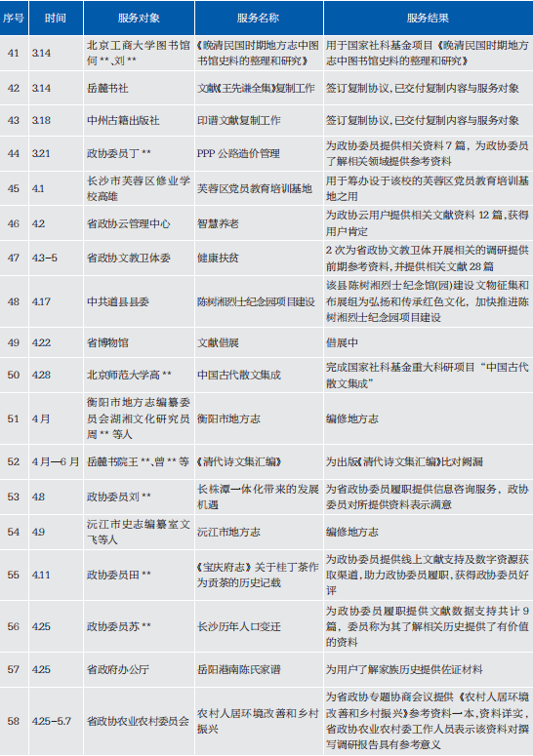Click the 时间 column header

pos(56,18)
